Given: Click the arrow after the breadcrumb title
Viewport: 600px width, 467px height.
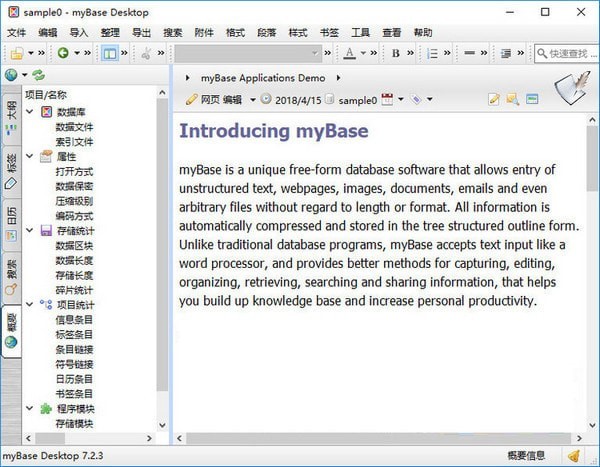Looking at the screenshot, I should click(338, 78).
